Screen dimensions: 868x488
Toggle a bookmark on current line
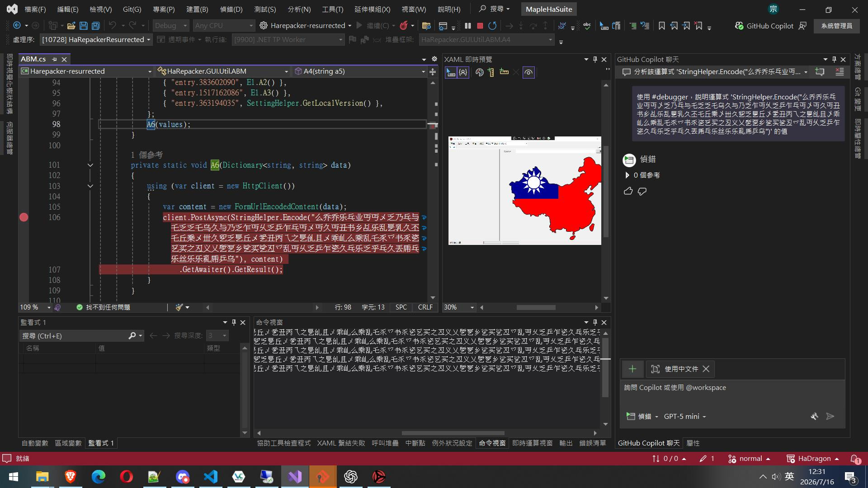coord(662,26)
